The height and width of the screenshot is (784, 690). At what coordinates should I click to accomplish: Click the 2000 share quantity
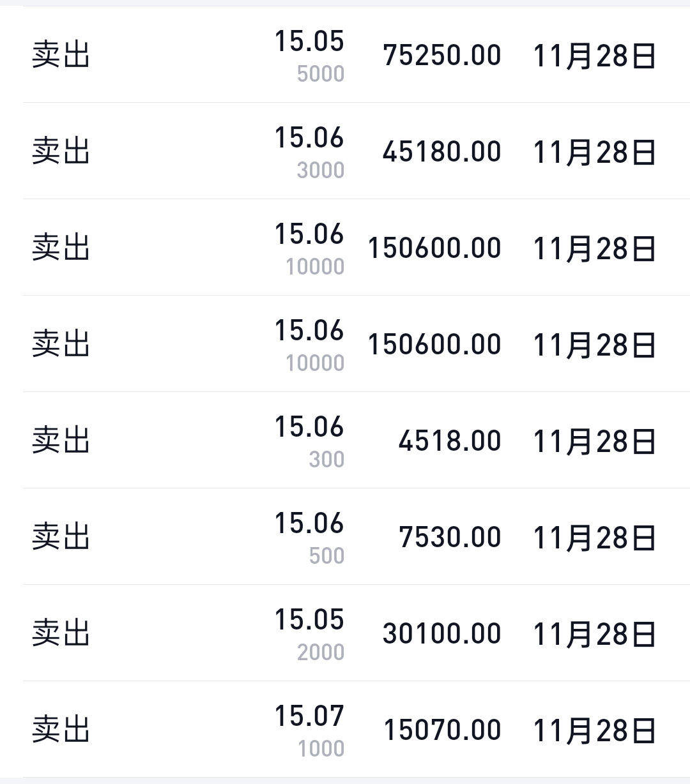tap(321, 652)
